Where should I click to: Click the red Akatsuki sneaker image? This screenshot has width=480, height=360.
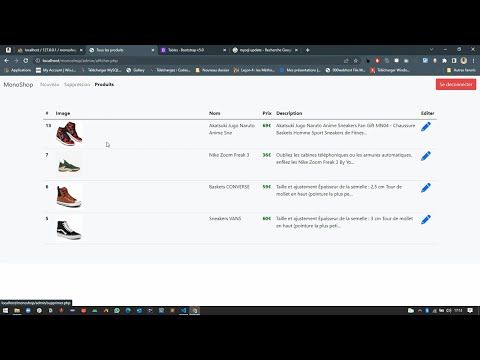point(69,134)
